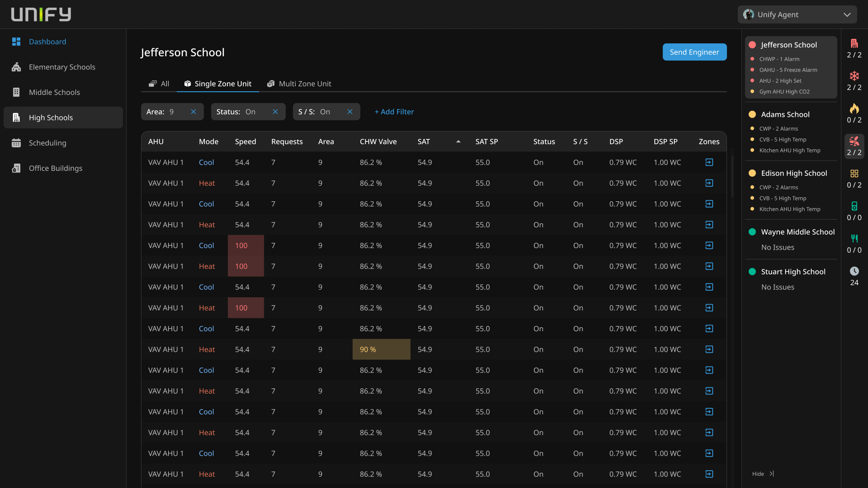
Task: Click the yellow grid units icon
Action: [854, 174]
